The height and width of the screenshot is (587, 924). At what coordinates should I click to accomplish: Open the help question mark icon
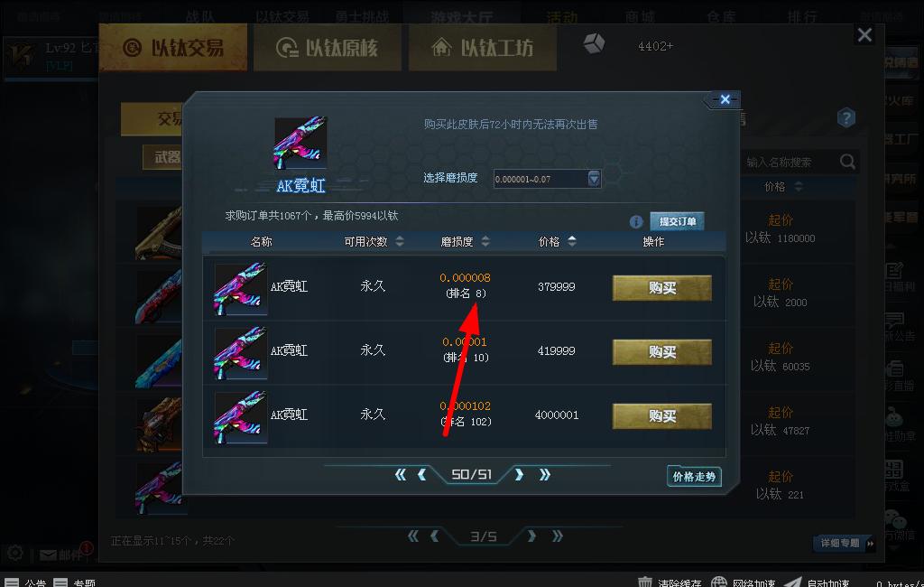click(845, 117)
